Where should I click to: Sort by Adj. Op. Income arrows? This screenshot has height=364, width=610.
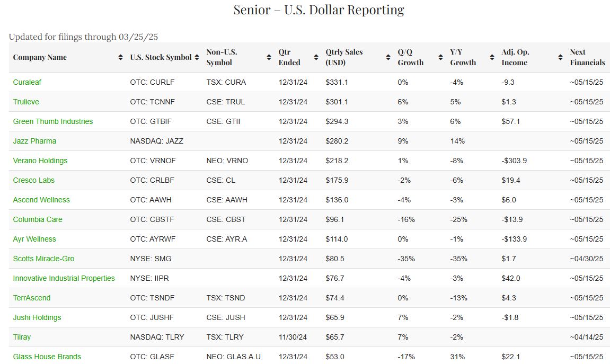click(560, 57)
